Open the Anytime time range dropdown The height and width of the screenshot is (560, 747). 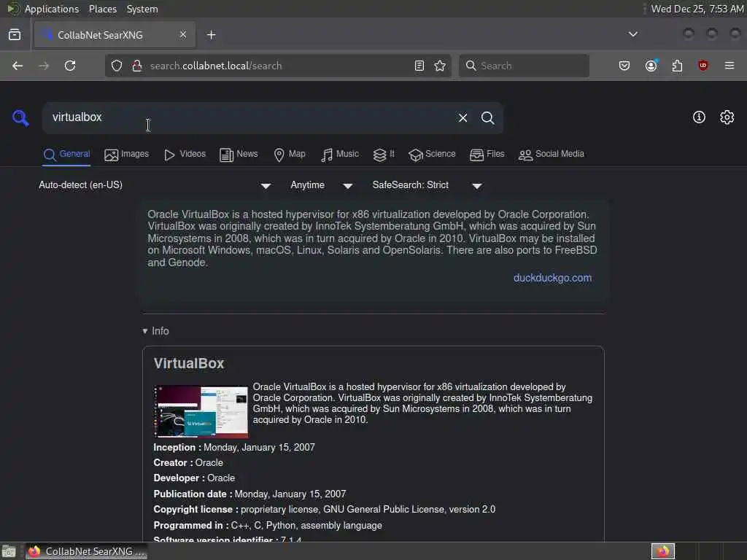322,185
